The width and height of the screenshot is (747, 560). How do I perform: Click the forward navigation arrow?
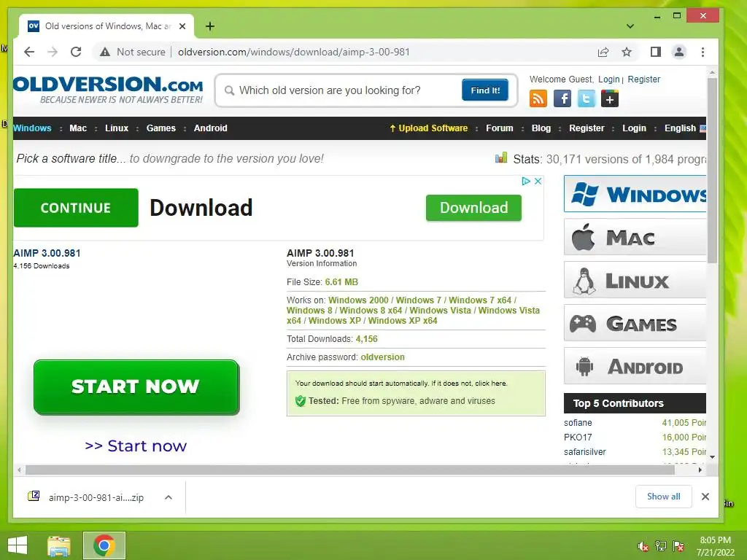click(53, 52)
